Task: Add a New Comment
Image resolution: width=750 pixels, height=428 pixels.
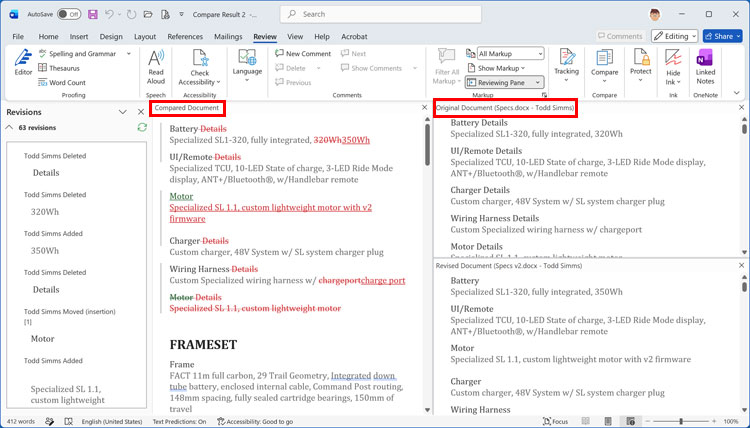Action: 303,54
